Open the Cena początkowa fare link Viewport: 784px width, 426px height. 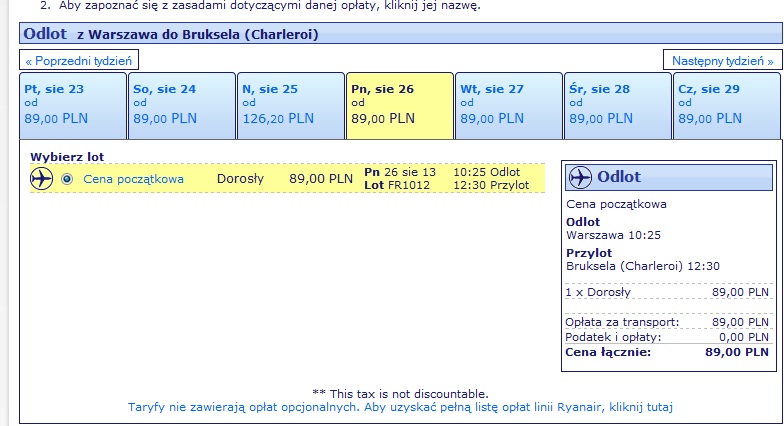point(134,179)
